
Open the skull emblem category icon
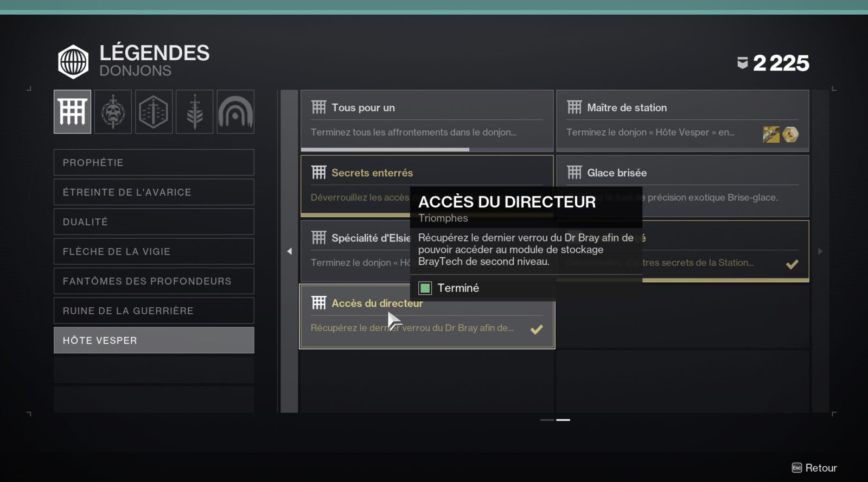point(113,112)
